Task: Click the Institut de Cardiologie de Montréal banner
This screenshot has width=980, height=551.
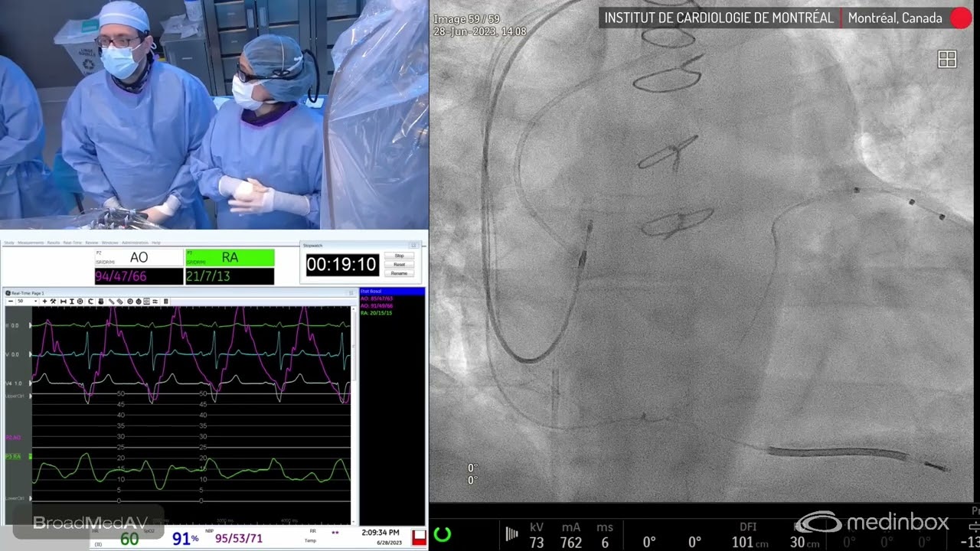Action: click(x=719, y=18)
